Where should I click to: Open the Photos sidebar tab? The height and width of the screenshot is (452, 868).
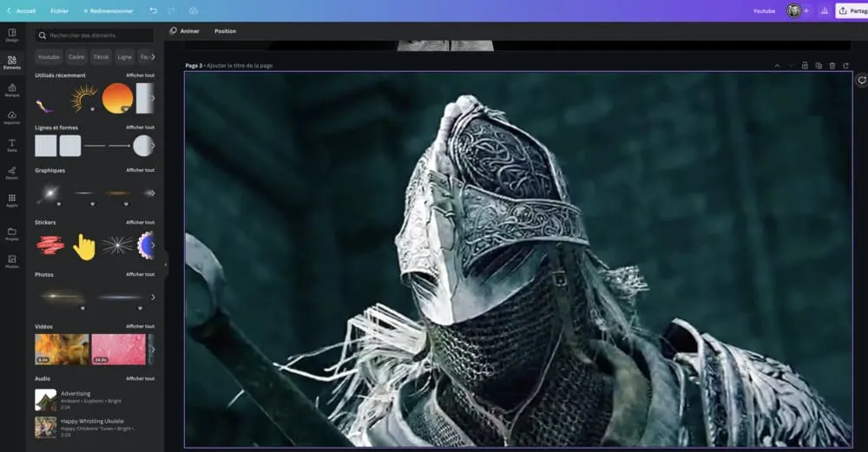11,261
